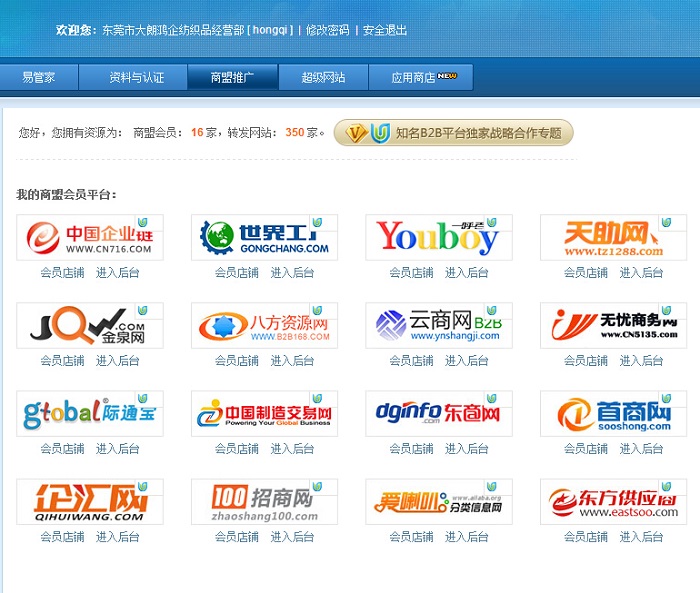Open the 超级网站 tab
This screenshot has width=700, height=593.
[x=323, y=77]
